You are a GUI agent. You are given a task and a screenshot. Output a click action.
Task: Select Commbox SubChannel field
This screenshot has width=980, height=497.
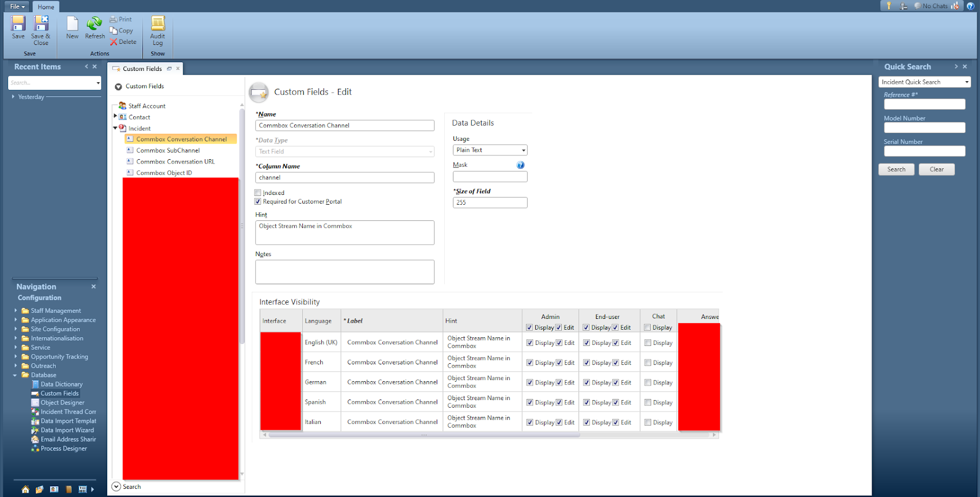click(168, 151)
